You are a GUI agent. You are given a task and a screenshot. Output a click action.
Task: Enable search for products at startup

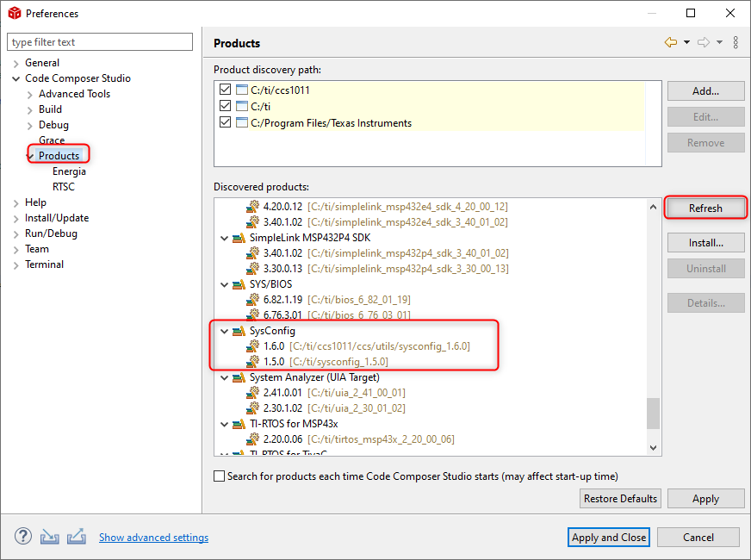220,476
